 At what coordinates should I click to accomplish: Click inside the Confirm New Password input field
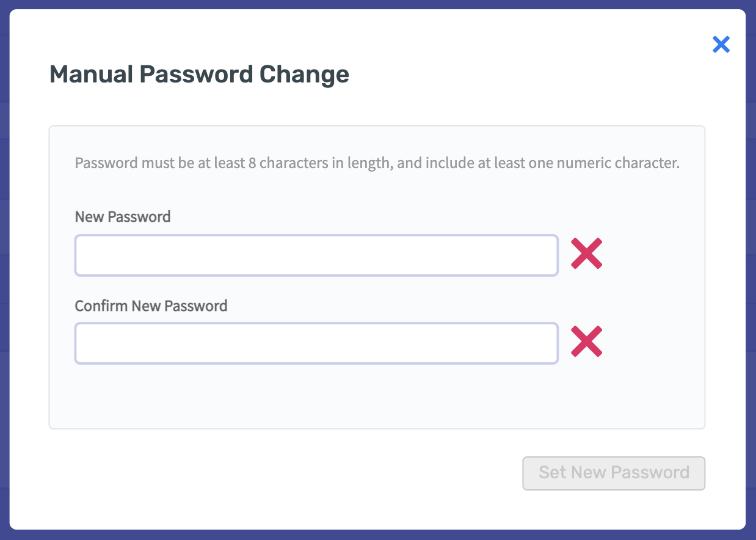click(x=316, y=343)
